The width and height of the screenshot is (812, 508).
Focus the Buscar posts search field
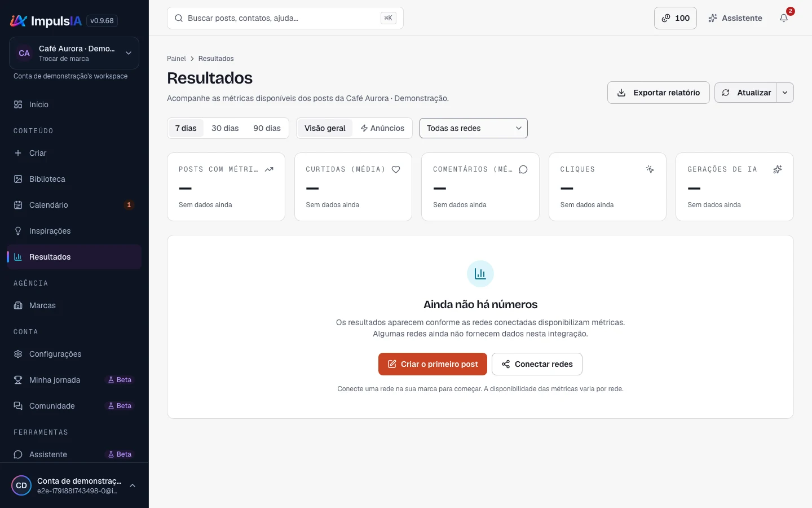pyautogui.click(x=285, y=18)
